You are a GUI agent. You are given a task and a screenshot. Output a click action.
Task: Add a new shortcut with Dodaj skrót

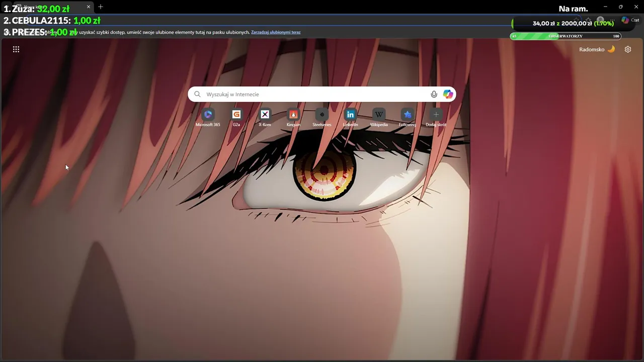click(436, 118)
